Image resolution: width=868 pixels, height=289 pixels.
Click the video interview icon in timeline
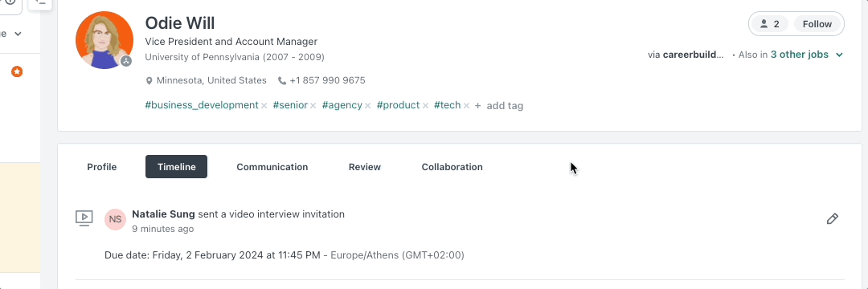click(84, 218)
